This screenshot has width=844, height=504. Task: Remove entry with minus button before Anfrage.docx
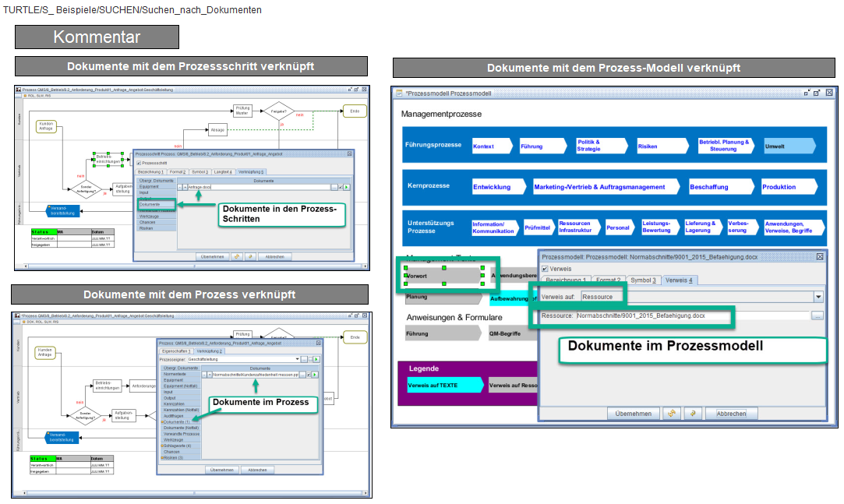(x=180, y=187)
